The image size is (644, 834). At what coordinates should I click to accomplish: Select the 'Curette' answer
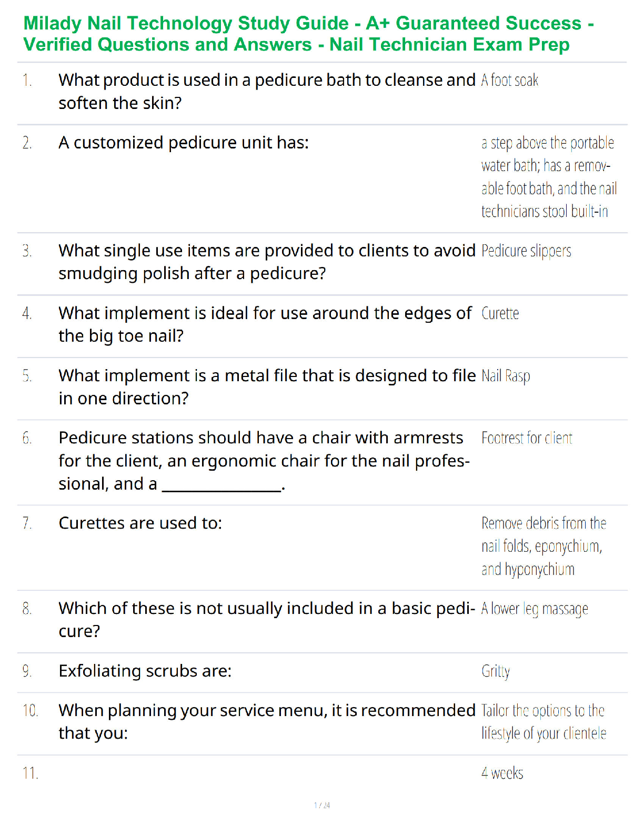tap(500, 314)
